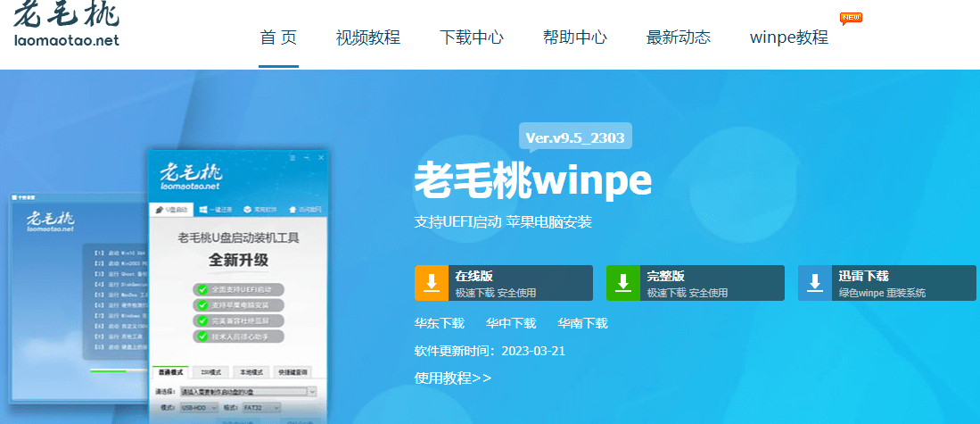Download the 完整版 full version
This screenshot has height=424, width=980.
[x=695, y=283]
